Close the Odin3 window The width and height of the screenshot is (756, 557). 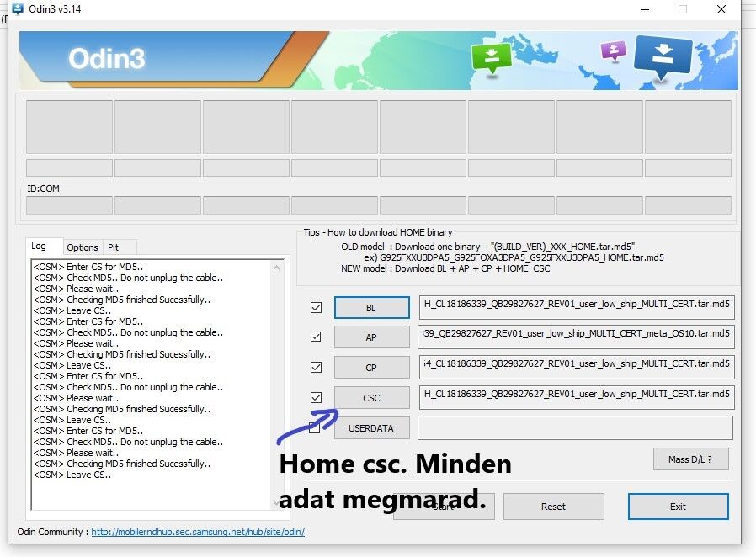tap(721, 9)
